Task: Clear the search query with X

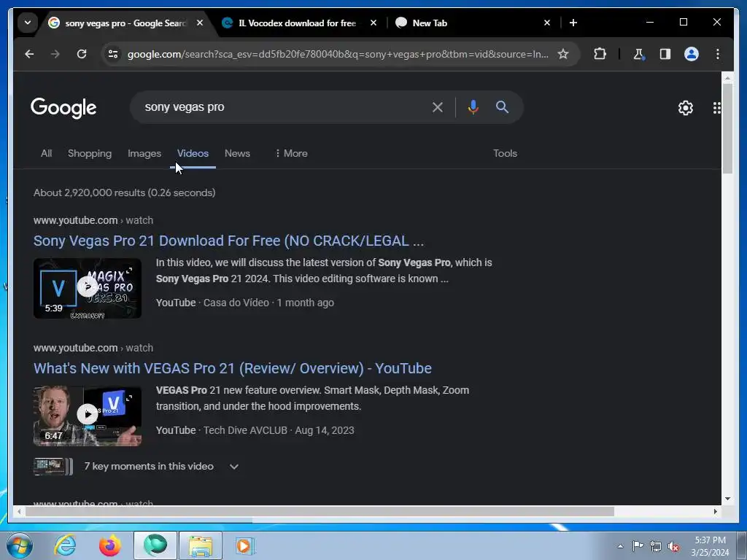Action: (438, 107)
